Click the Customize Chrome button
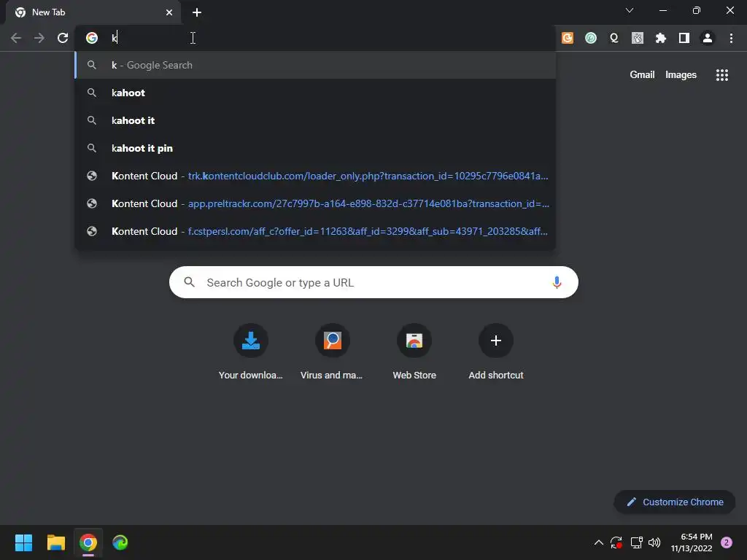747x560 pixels. (x=675, y=502)
